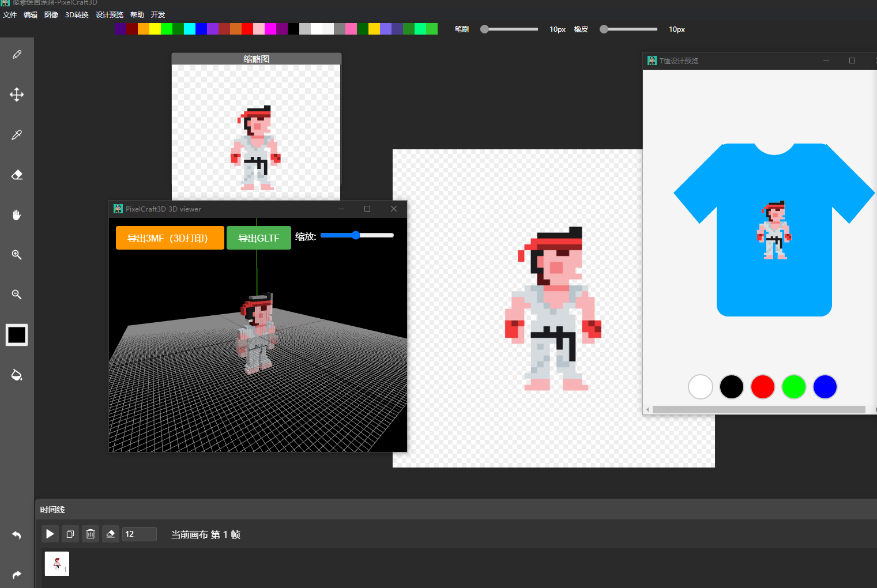Click the 时间线 timeline panel header
This screenshot has width=877, height=588.
[456, 510]
